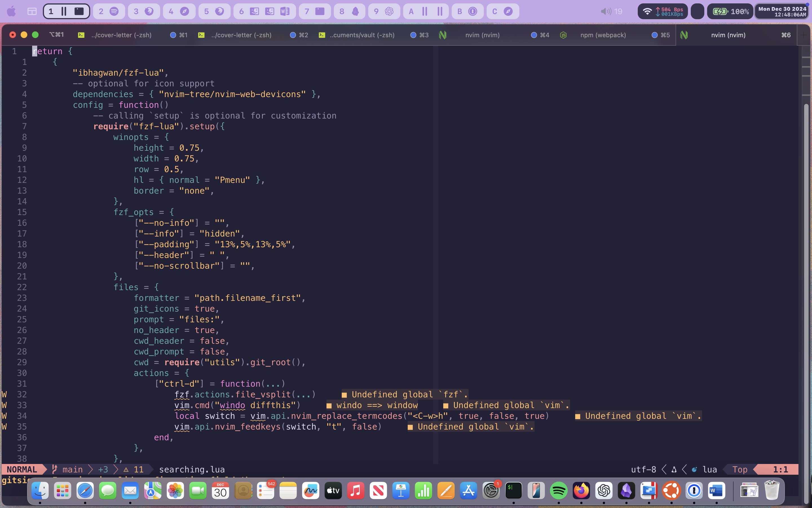Switch to nvim tab ⌘4
This screenshot has width=812, height=508.
point(494,35)
